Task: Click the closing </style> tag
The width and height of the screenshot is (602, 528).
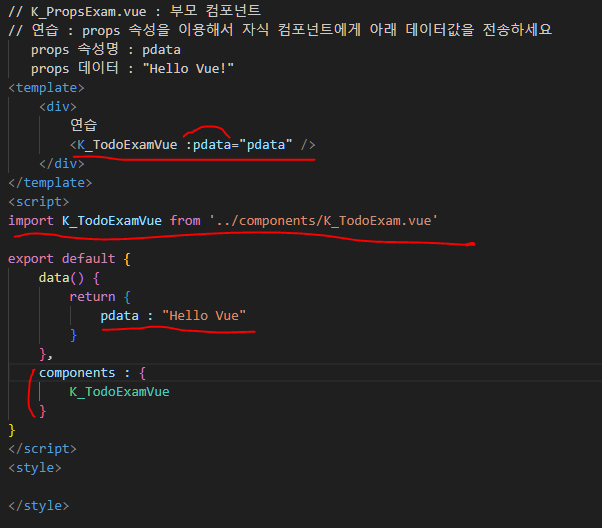Action: (x=38, y=506)
